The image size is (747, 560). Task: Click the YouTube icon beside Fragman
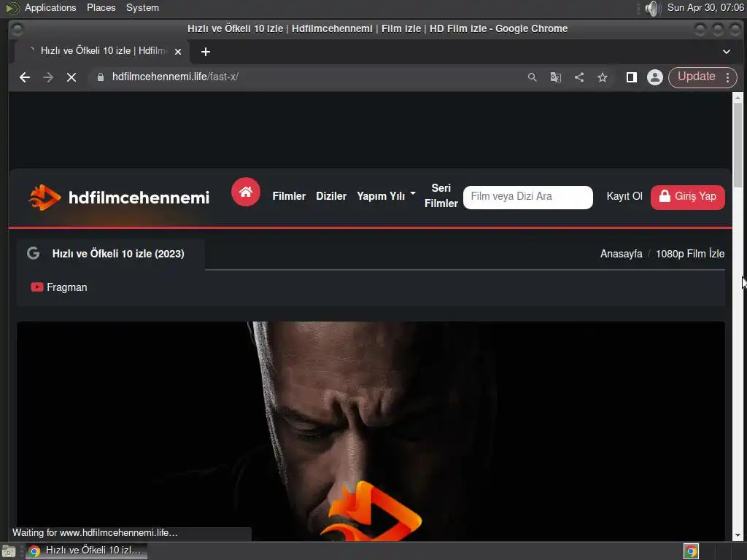pyautogui.click(x=36, y=287)
